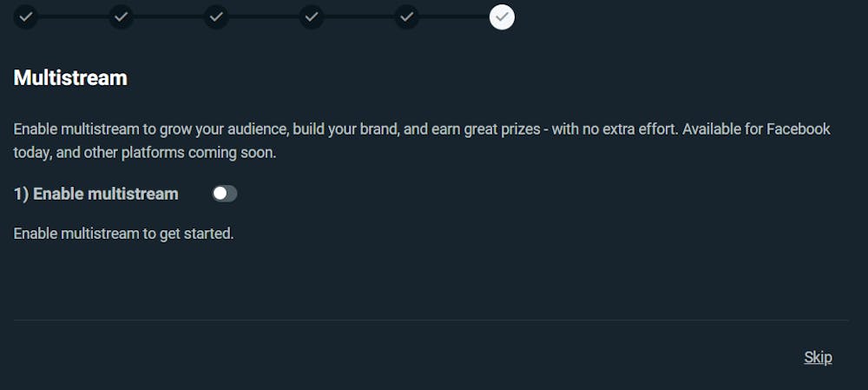The height and width of the screenshot is (390, 868).
Task: Skip the multistream setup step
Action: pyautogui.click(x=818, y=357)
